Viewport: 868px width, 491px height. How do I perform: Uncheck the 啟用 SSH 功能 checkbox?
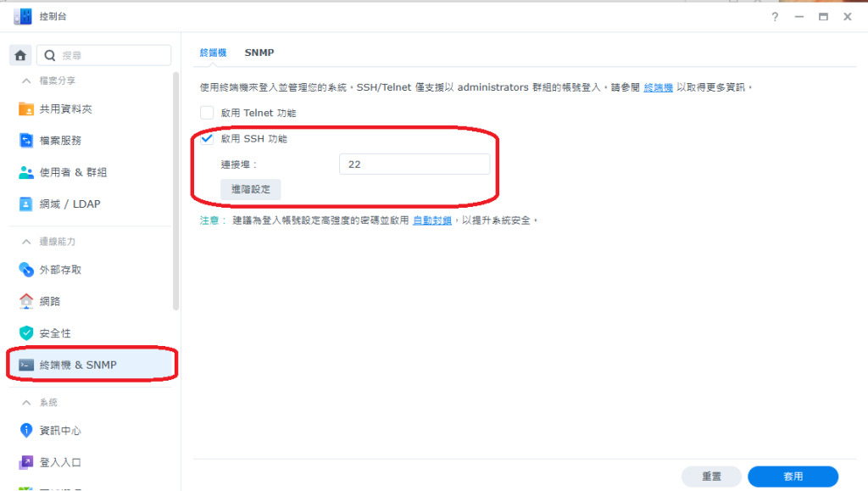pyautogui.click(x=207, y=139)
